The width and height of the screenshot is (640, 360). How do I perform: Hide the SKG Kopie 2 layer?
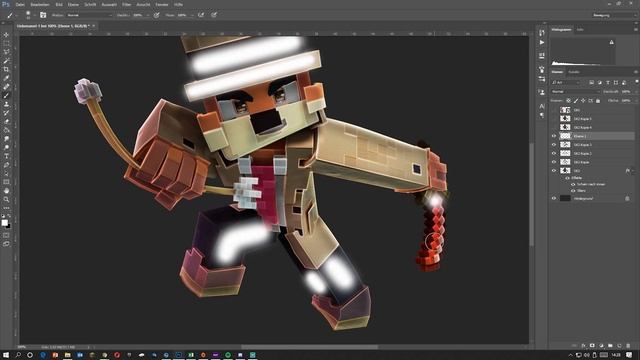pos(554,153)
